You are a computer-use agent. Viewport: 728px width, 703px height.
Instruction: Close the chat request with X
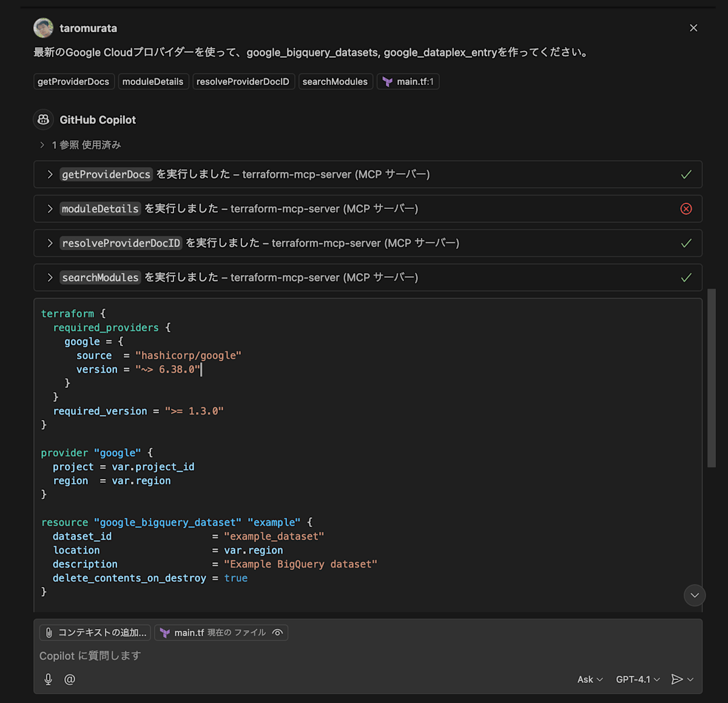coord(693,28)
